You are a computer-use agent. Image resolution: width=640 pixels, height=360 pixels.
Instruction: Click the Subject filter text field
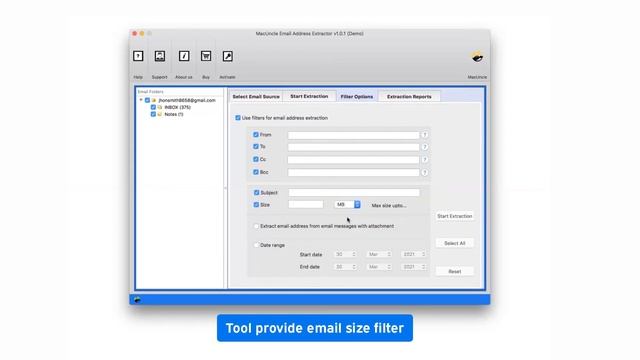(x=354, y=192)
